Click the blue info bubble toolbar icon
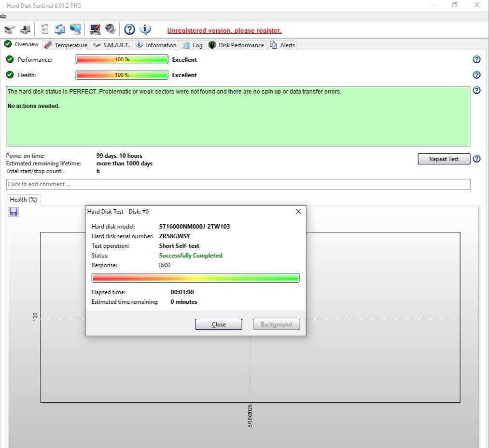 (x=145, y=29)
